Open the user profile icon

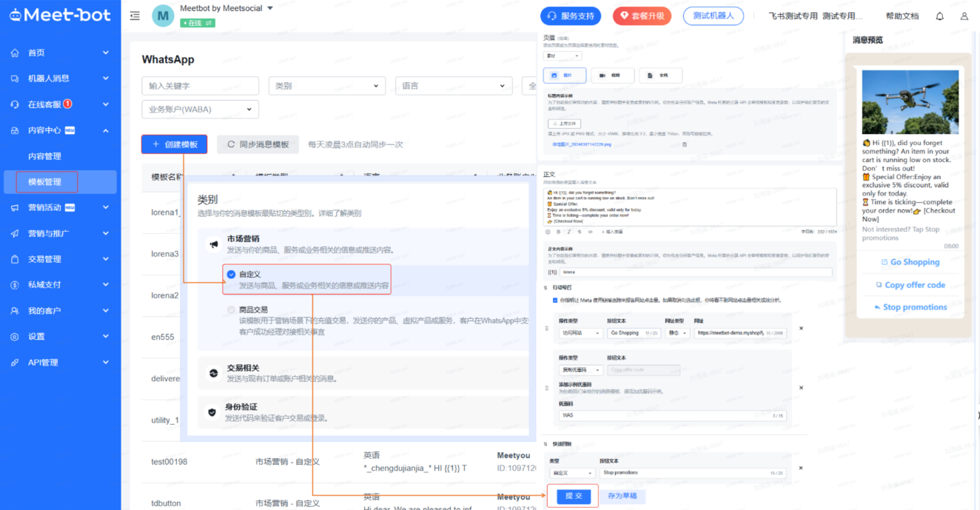[964, 16]
